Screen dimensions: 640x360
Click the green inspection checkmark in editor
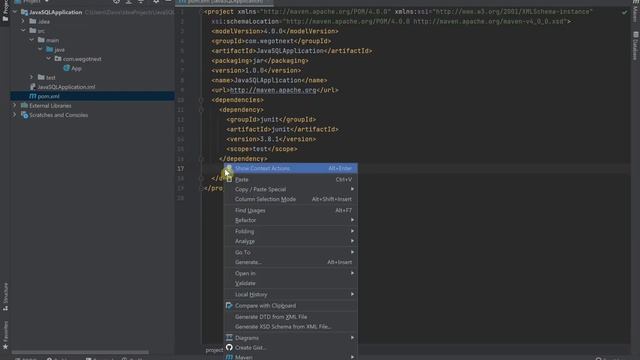[x=624, y=13]
